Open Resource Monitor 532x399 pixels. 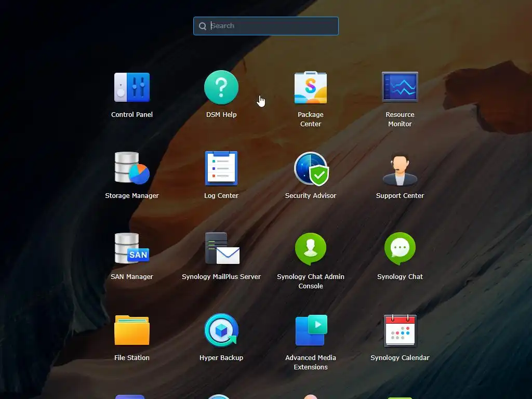pyautogui.click(x=400, y=87)
